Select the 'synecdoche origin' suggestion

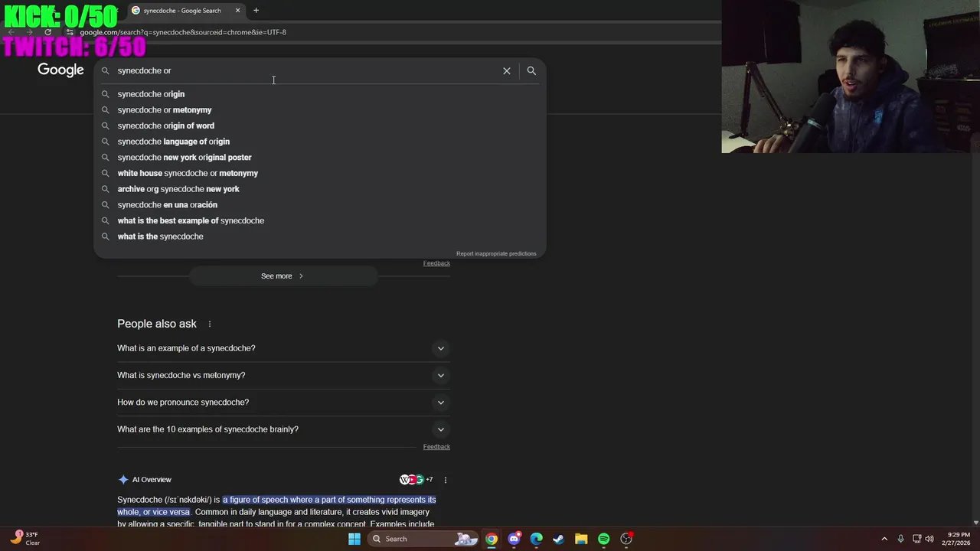tap(320, 94)
